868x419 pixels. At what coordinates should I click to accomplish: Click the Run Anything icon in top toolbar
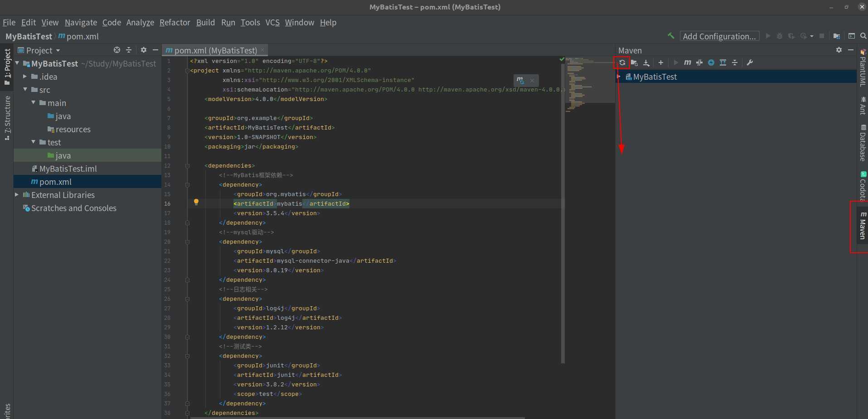point(852,36)
